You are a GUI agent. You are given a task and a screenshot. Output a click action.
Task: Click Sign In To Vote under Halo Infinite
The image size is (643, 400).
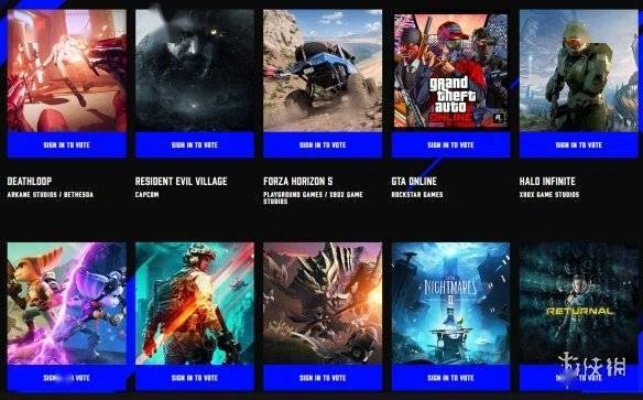tap(579, 145)
